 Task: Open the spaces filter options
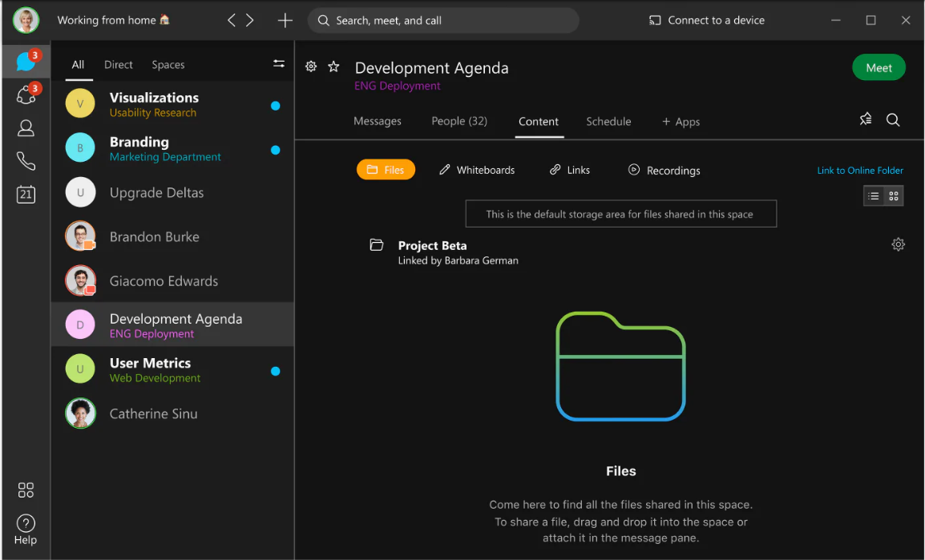pyautogui.click(x=278, y=62)
